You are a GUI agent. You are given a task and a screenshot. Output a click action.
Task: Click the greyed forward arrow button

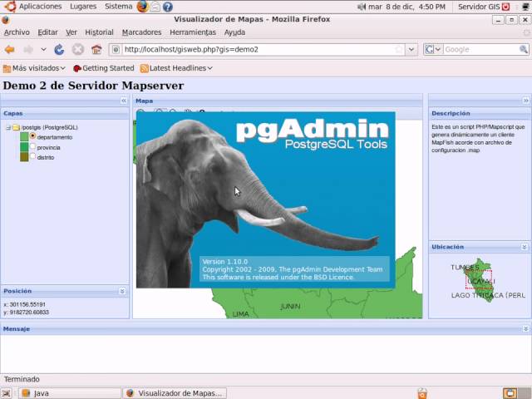28,50
